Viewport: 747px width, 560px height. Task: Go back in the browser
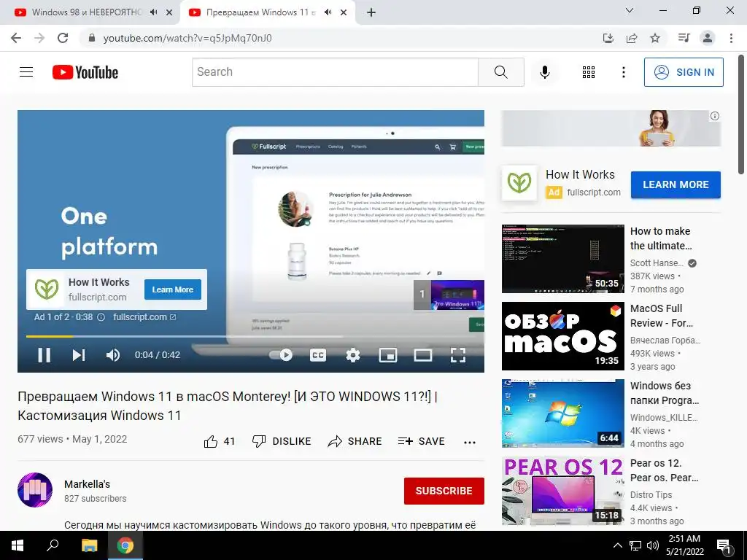click(x=16, y=38)
